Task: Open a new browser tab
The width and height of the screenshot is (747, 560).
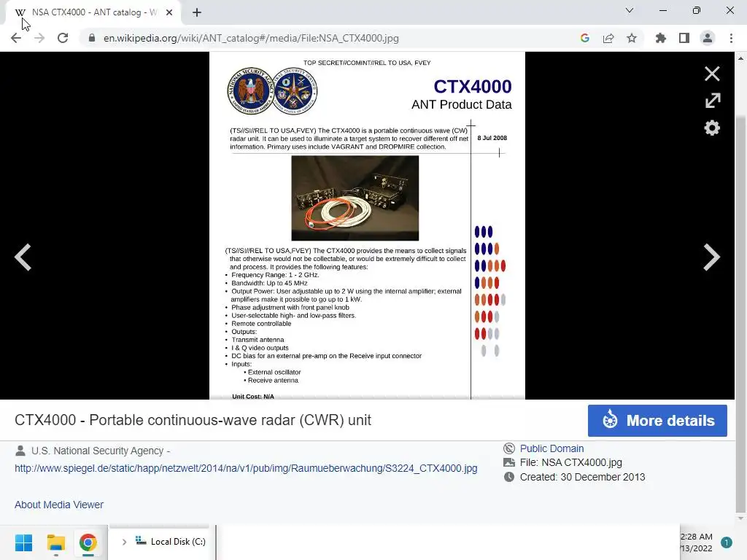Action: pos(197,12)
